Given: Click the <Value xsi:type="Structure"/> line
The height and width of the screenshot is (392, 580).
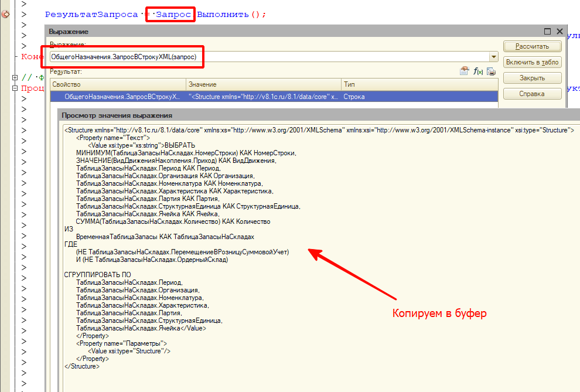Looking at the screenshot, I should [x=129, y=351].
